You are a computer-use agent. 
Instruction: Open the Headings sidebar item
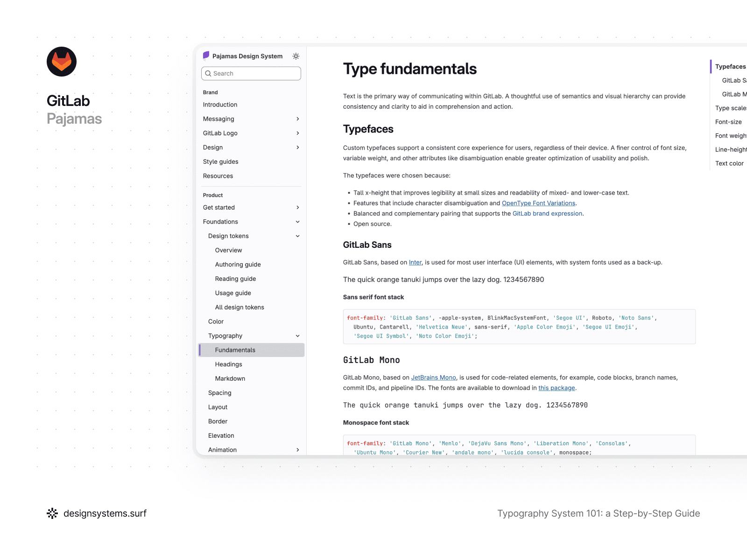[228, 364]
